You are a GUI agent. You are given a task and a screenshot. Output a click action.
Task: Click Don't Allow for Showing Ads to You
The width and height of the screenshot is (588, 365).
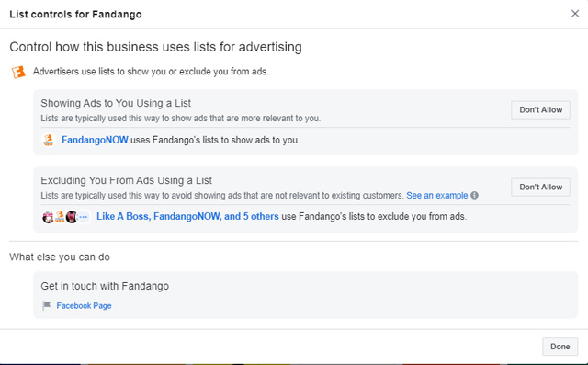[x=540, y=110]
